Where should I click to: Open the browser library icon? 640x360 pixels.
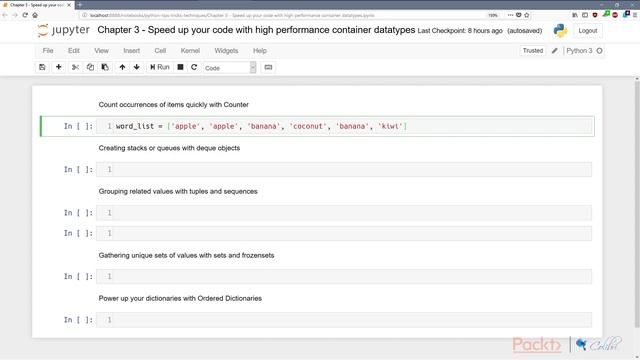(x=575, y=15)
